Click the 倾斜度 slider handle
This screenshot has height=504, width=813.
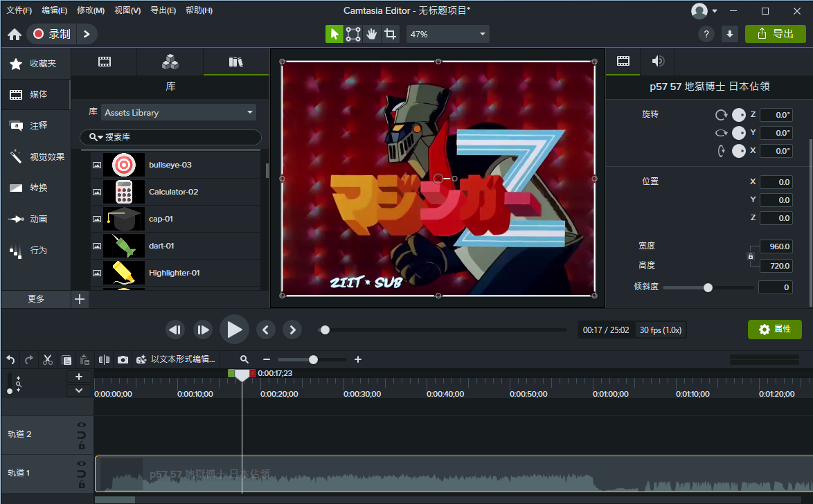(x=708, y=287)
